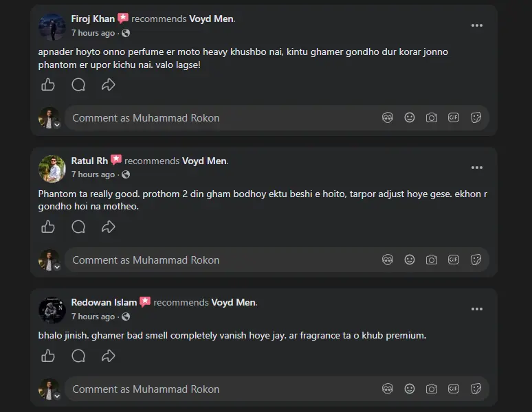Attach photo in Ratul Rh's comment box
Screen dimensions: 532x412
point(431,260)
